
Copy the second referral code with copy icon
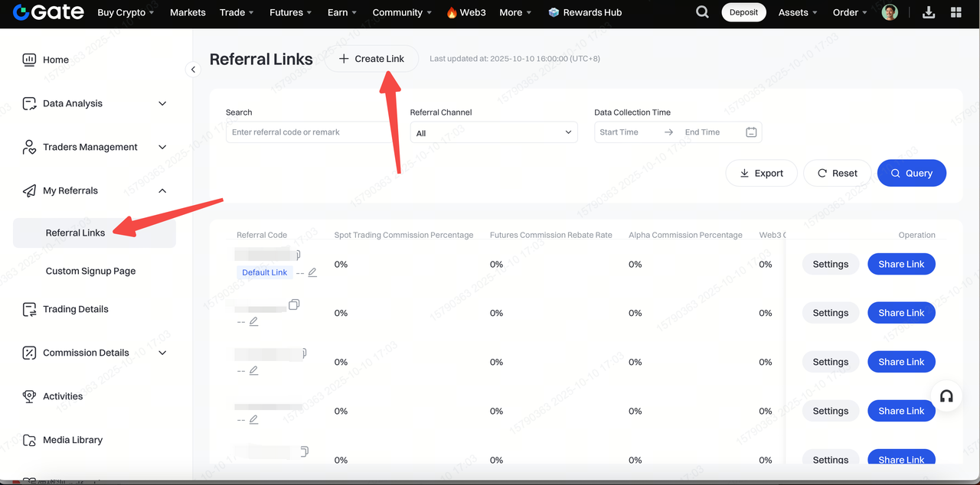click(x=294, y=304)
